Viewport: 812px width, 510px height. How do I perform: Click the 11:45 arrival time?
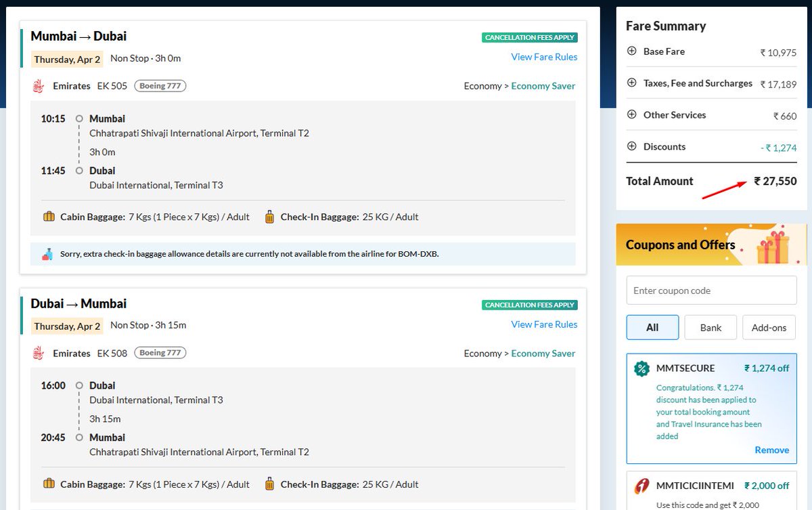point(53,171)
